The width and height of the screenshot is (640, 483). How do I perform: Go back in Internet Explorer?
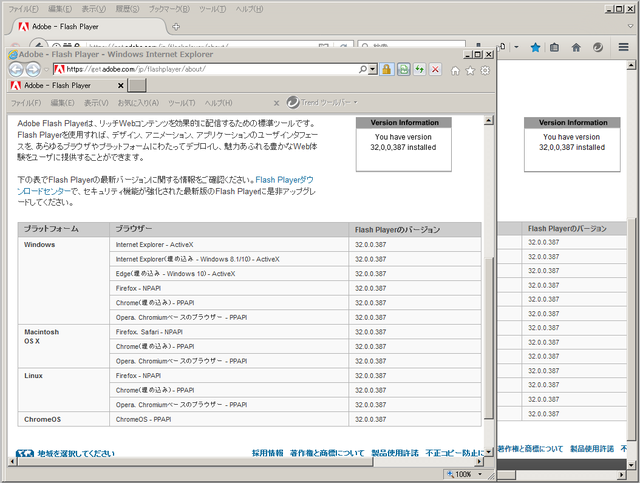coord(16,70)
